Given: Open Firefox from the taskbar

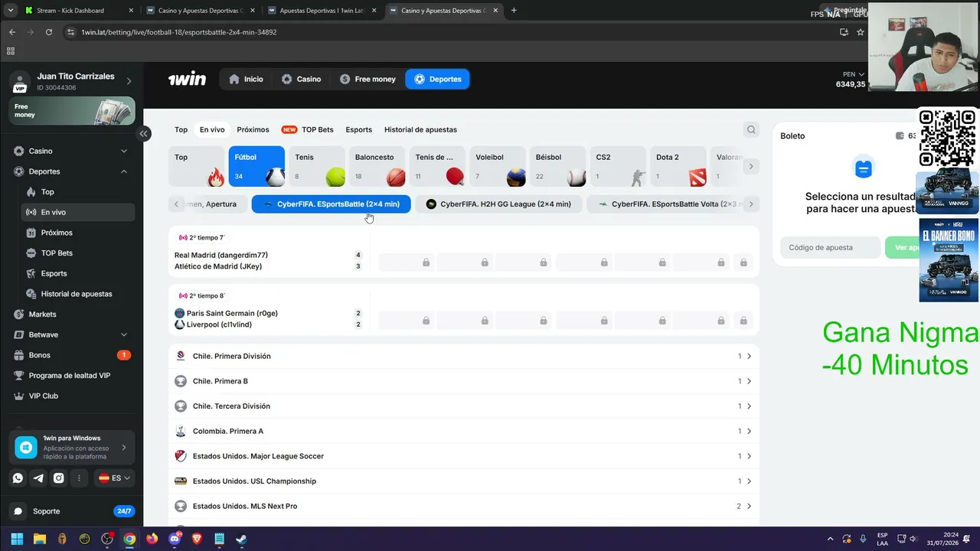Looking at the screenshot, I should point(152,539).
